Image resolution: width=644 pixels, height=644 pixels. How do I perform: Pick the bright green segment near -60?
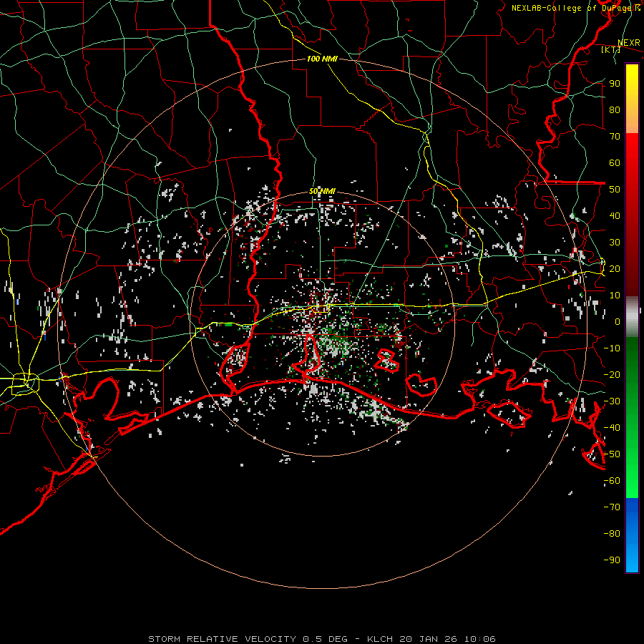[632, 481]
